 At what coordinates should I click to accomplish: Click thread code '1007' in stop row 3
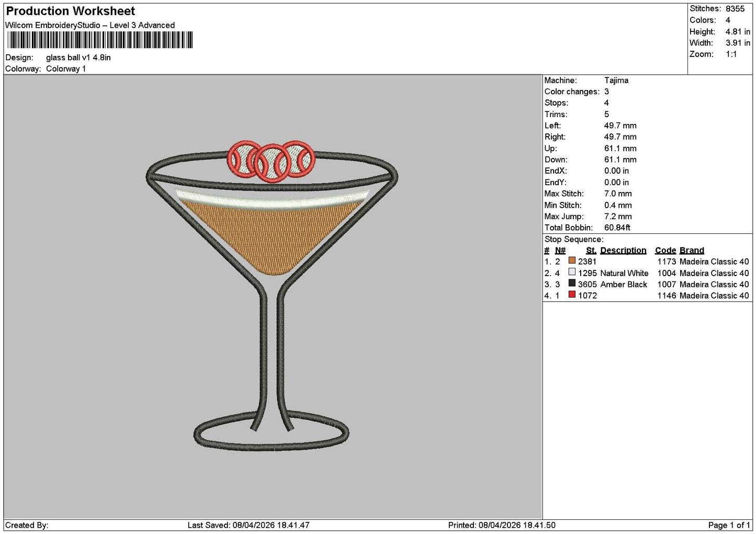(x=667, y=285)
